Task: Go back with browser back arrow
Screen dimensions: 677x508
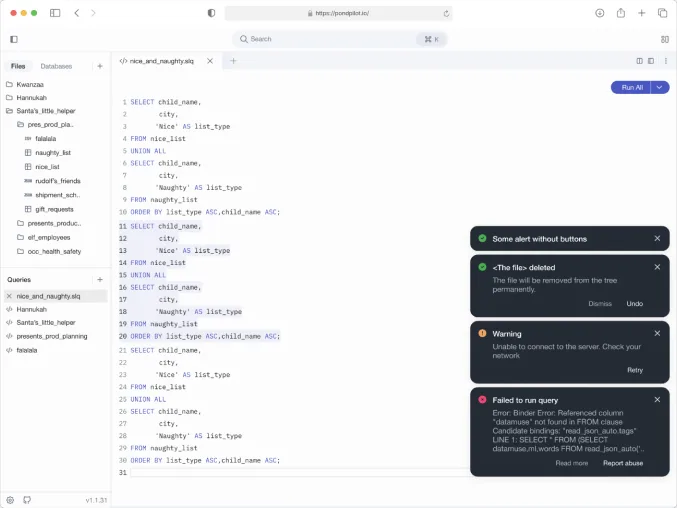Action: click(77, 13)
